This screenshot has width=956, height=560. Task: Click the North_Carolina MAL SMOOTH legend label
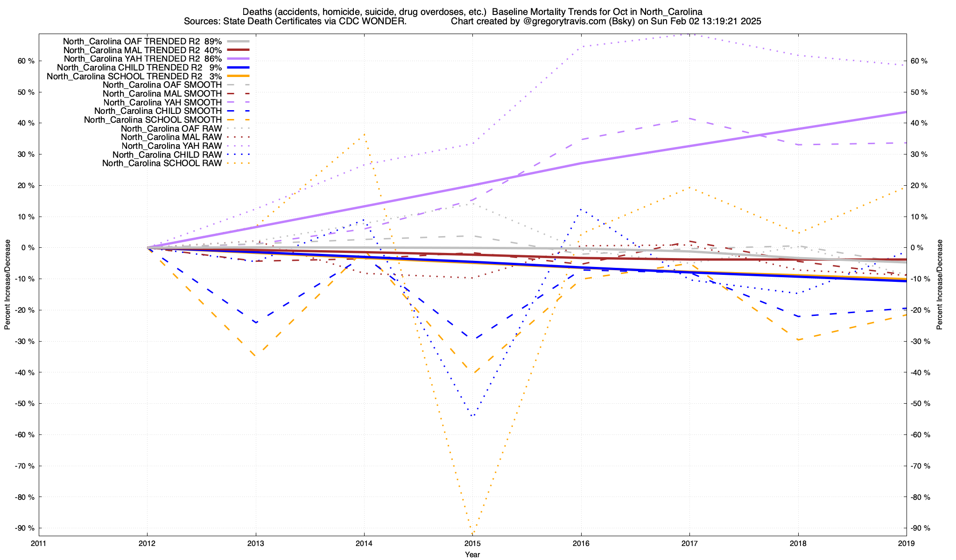[162, 94]
